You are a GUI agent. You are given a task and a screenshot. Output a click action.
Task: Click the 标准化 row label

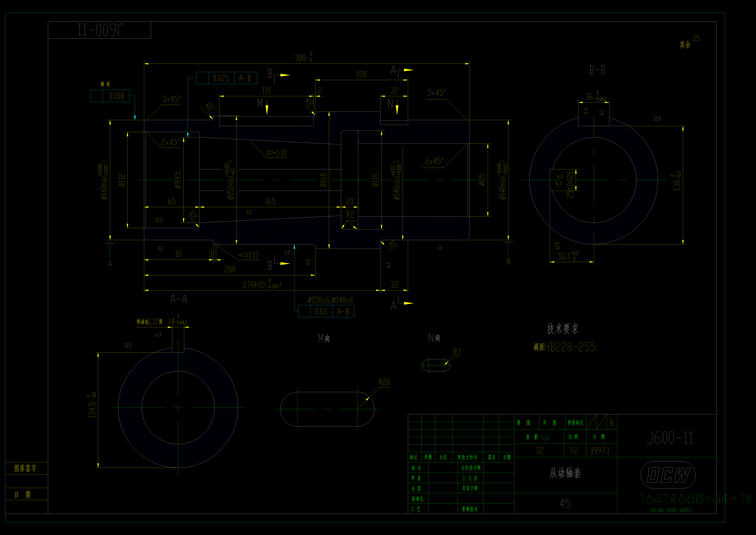coord(417,499)
